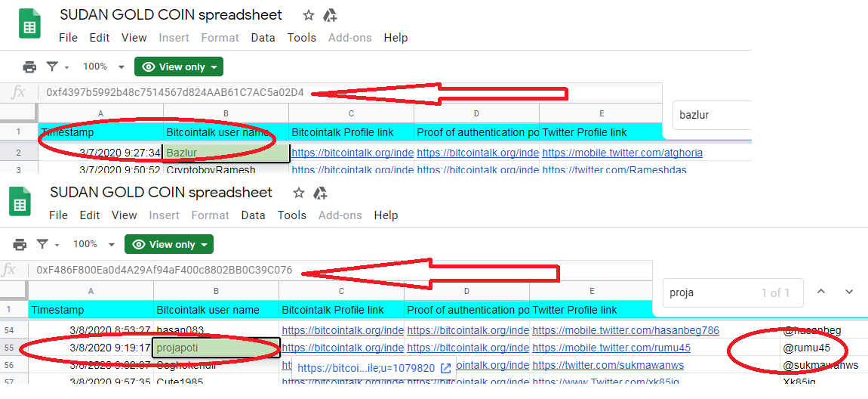Print the lower spreadsheet with the printer icon
Image resolution: width=868 pixels, height=399 pixels.
20,244
